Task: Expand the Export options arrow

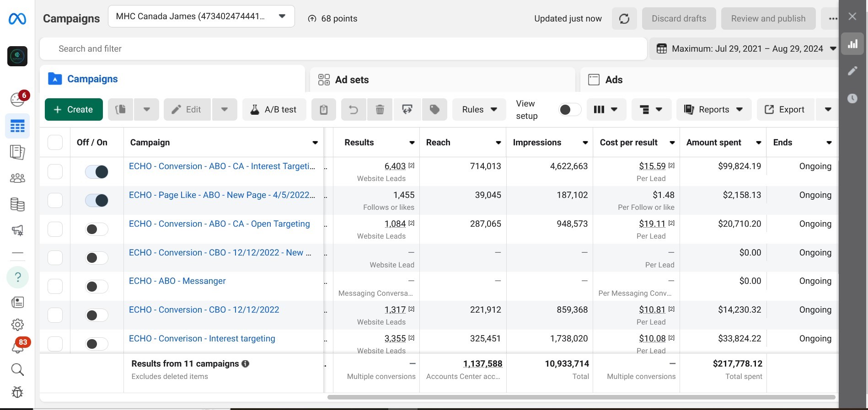Action: click(x=827, y=110)
